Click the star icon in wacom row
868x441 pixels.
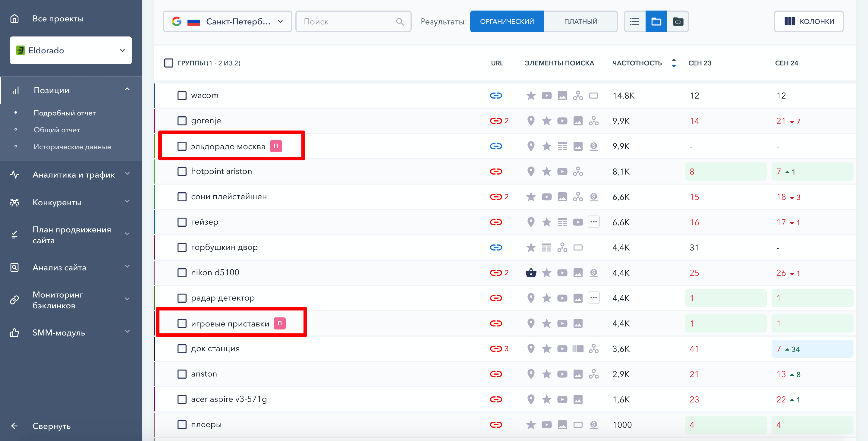(x=531, y=96)
